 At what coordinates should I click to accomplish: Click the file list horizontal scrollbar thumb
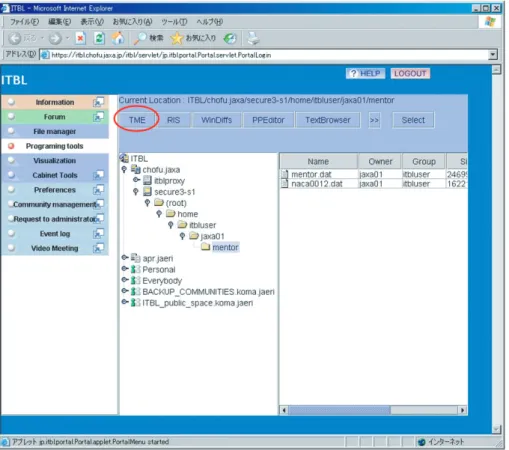tap(339, 410)
